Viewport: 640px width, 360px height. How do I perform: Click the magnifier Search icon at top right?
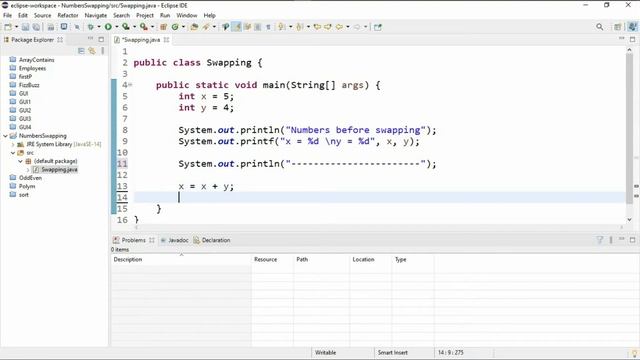point(599,27)
